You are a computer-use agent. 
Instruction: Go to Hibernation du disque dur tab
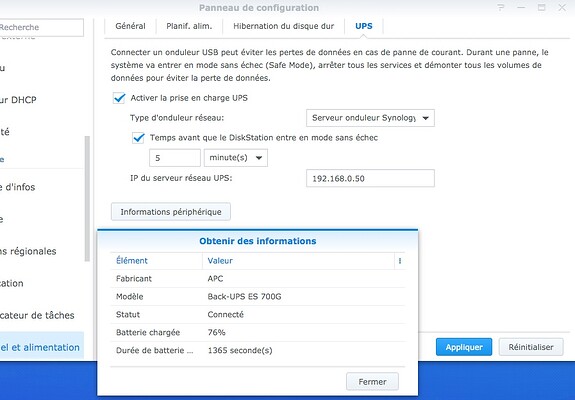(x=283, y=26)
